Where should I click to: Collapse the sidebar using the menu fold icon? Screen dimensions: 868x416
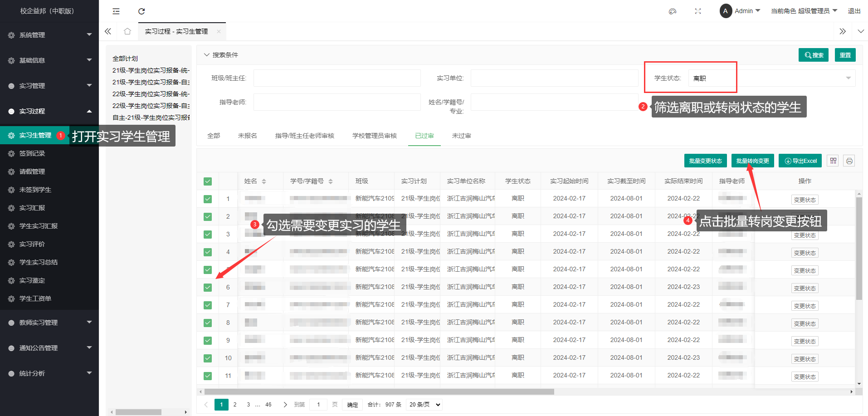(116, 11)
